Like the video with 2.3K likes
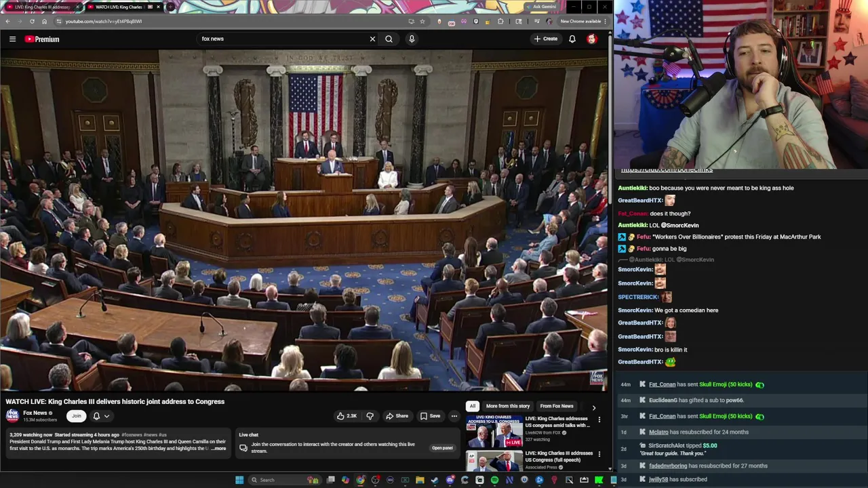The image size is (868, 488). (347, 416)
